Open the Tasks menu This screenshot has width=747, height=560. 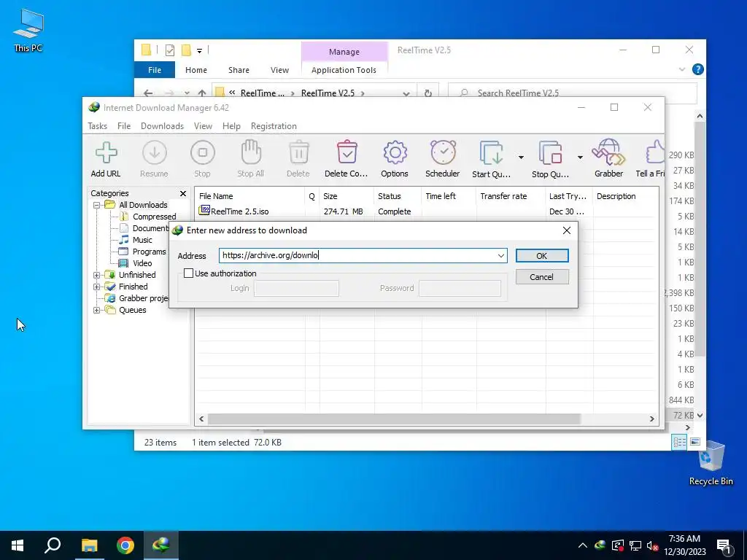[x=97, y=126]
